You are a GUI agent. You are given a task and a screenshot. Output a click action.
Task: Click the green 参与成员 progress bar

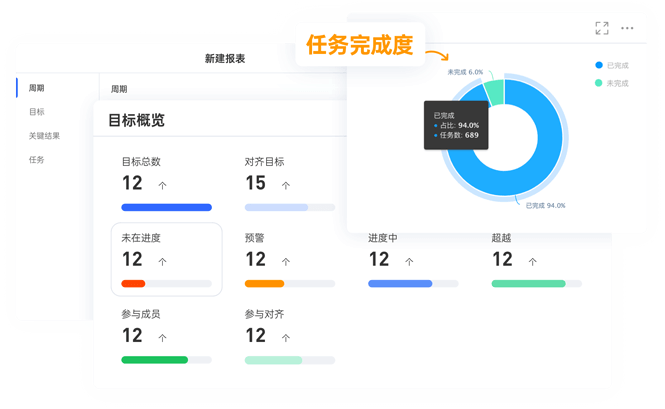[x=154, y=359]
